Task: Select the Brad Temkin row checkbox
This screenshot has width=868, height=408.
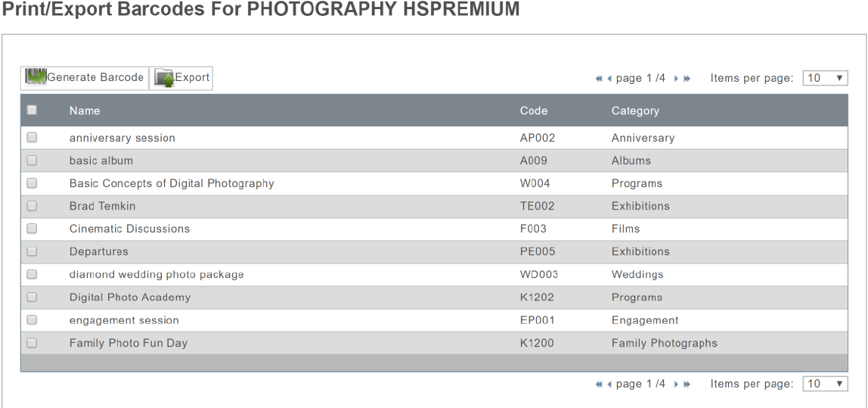Action: pos(32,206)
